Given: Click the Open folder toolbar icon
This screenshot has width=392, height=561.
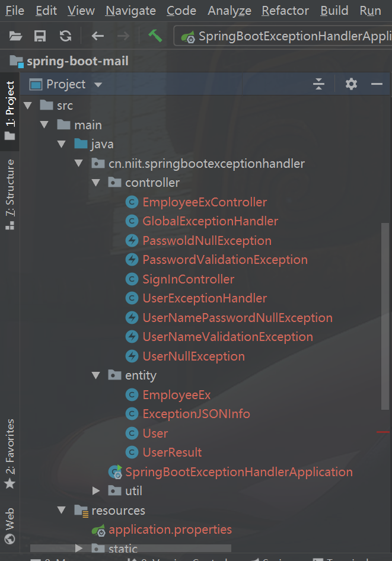Looking at the screenshot, I should pos(15,36).
